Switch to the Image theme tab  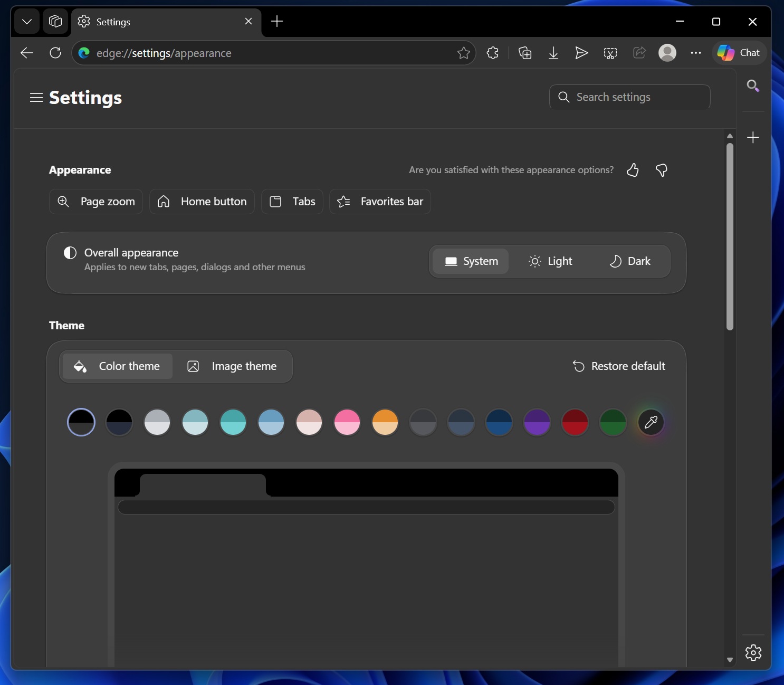[233, 366]
